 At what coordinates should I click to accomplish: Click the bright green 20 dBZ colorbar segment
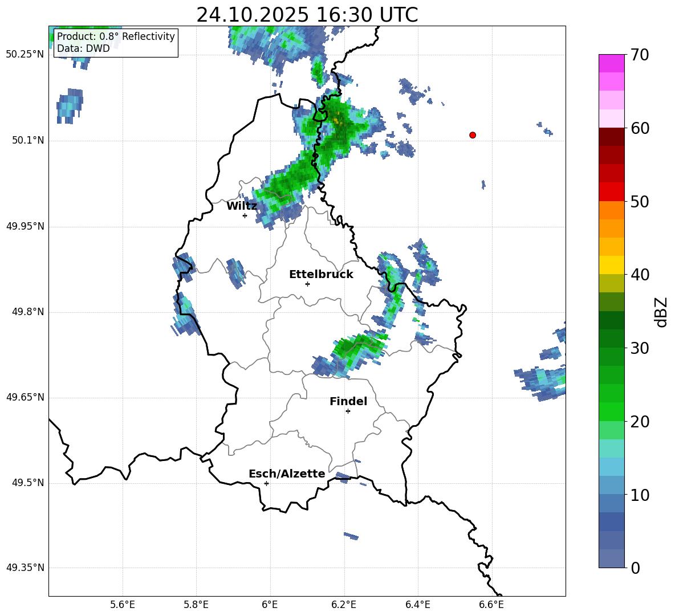pyautogui.click(x=611, y=411)
